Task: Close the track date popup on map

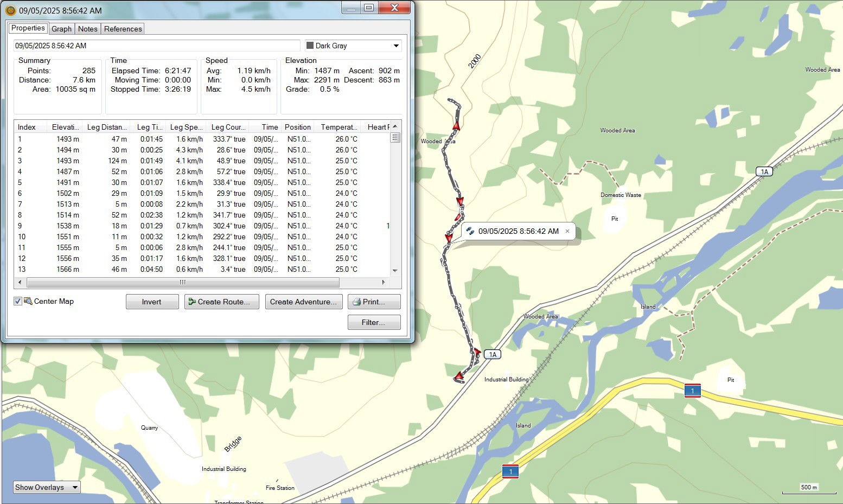Action: tap(567, 231)
